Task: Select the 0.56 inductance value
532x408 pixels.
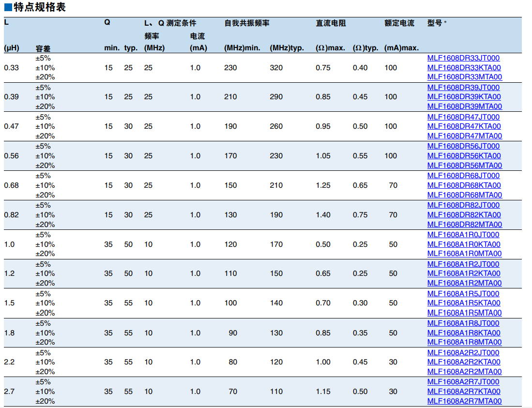Action: 11,156
